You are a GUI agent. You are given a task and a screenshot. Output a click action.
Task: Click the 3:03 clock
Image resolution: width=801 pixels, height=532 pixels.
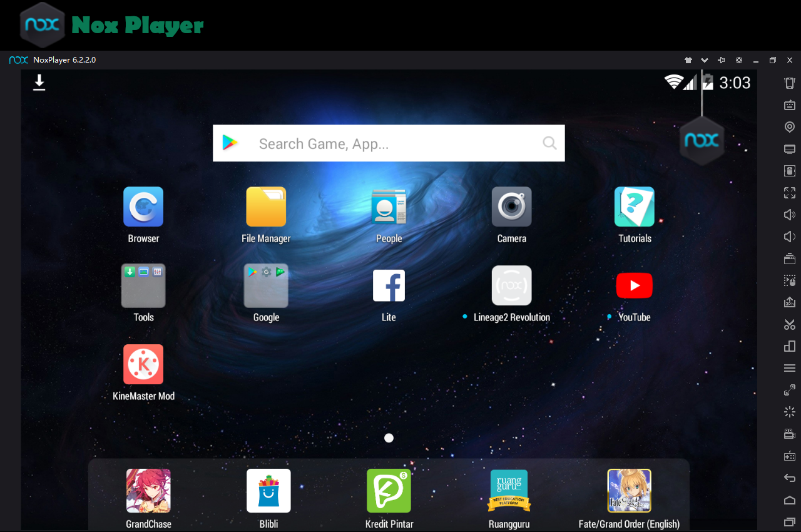click(735, 83)
